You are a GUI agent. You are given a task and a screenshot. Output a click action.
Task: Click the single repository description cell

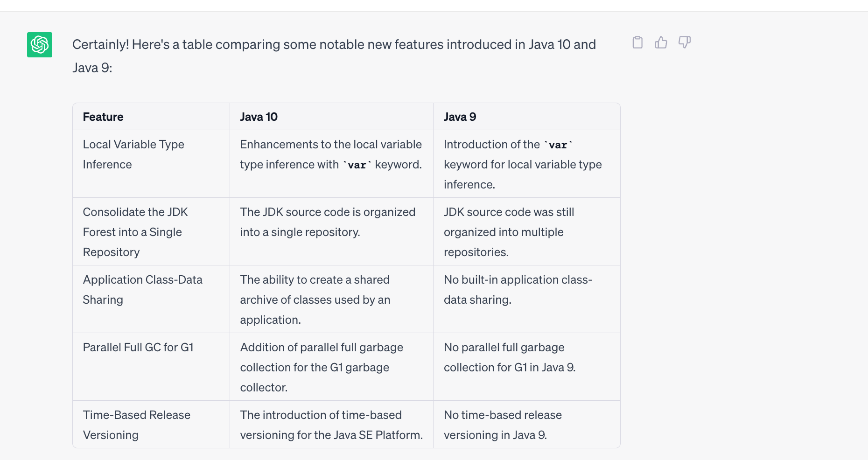[x=331, y=231]
